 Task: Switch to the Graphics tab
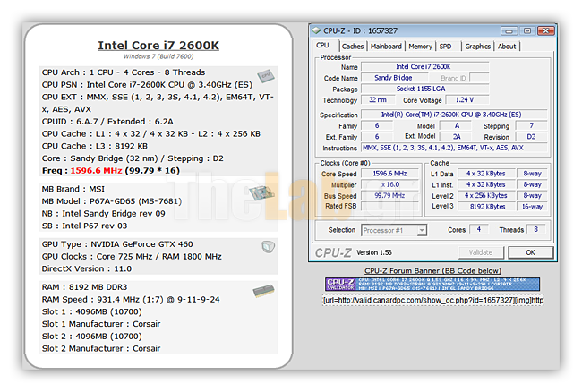tap(478, 47)
